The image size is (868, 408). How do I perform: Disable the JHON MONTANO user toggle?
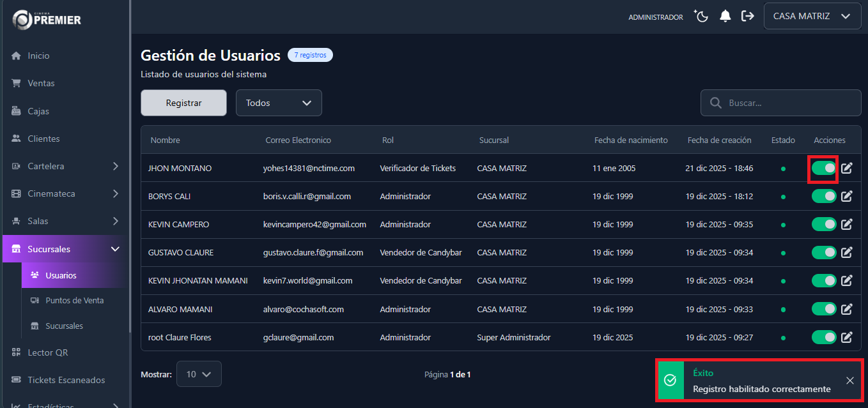[824, 169]
